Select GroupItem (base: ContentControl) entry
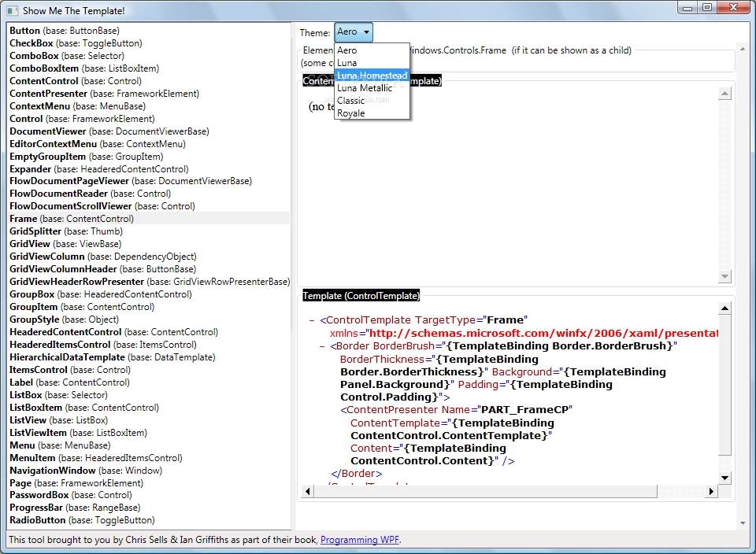 coord(150,307)
